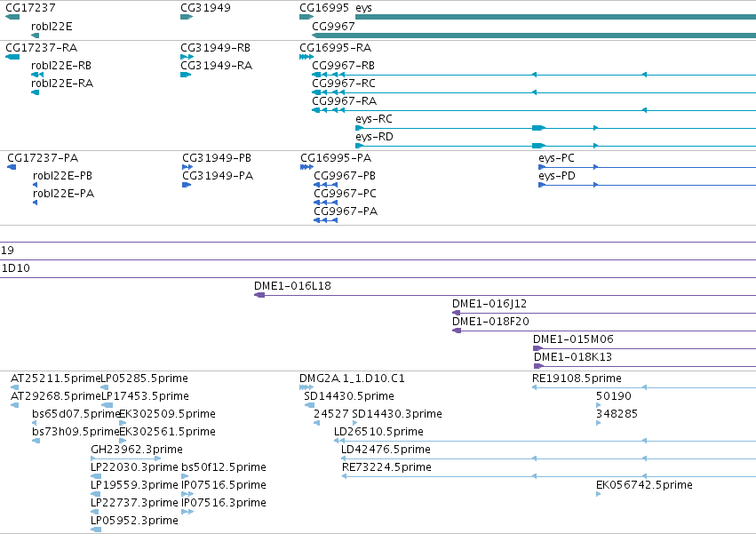Select the robl22E gene label
The height and width of the screenshot is (534, 756).
point(52,27)
